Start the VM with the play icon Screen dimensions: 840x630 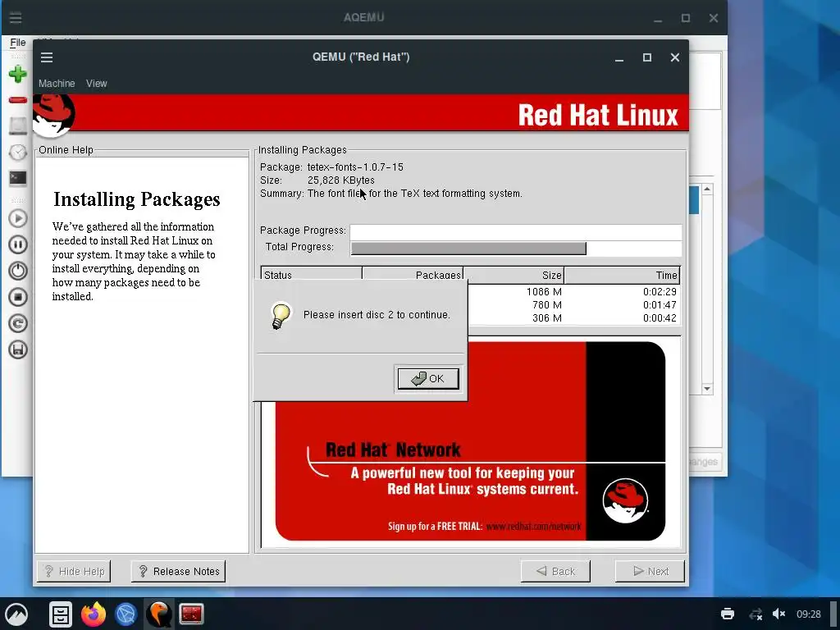tap(18, 218)
